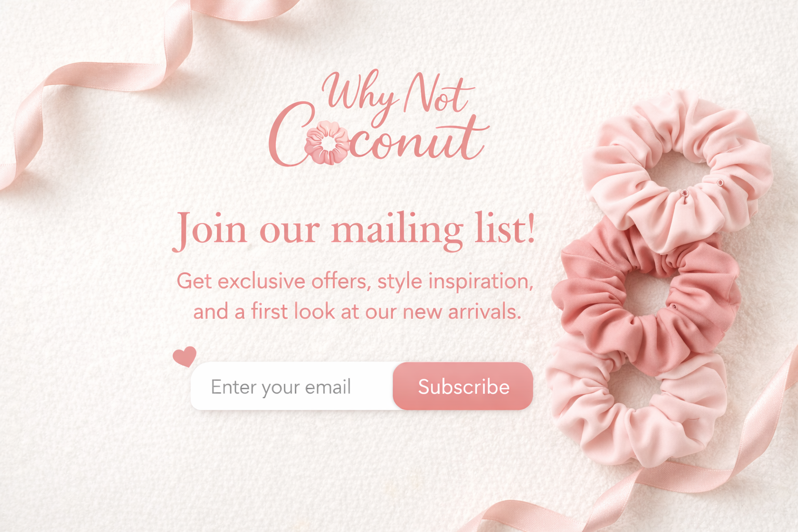
Task: Click the small pink heart icon
Action: [x=184, y=356]
